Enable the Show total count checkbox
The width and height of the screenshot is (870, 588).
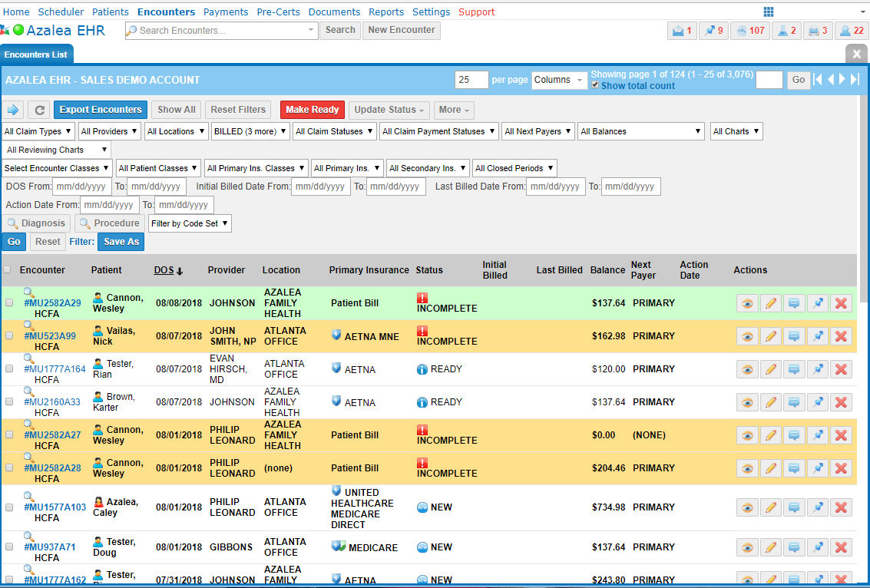[595, 86]
